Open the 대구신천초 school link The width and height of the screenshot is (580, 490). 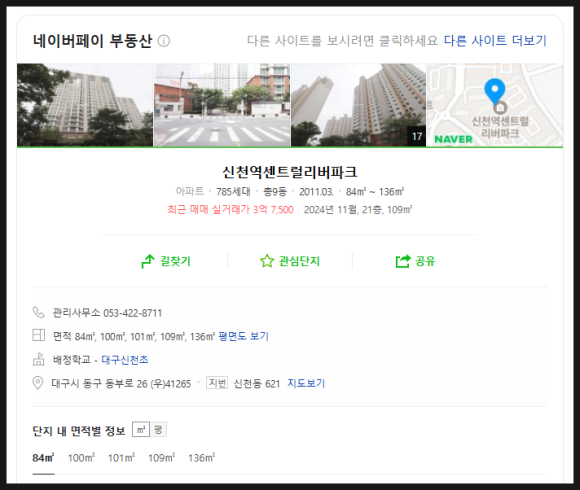(125, 359)
